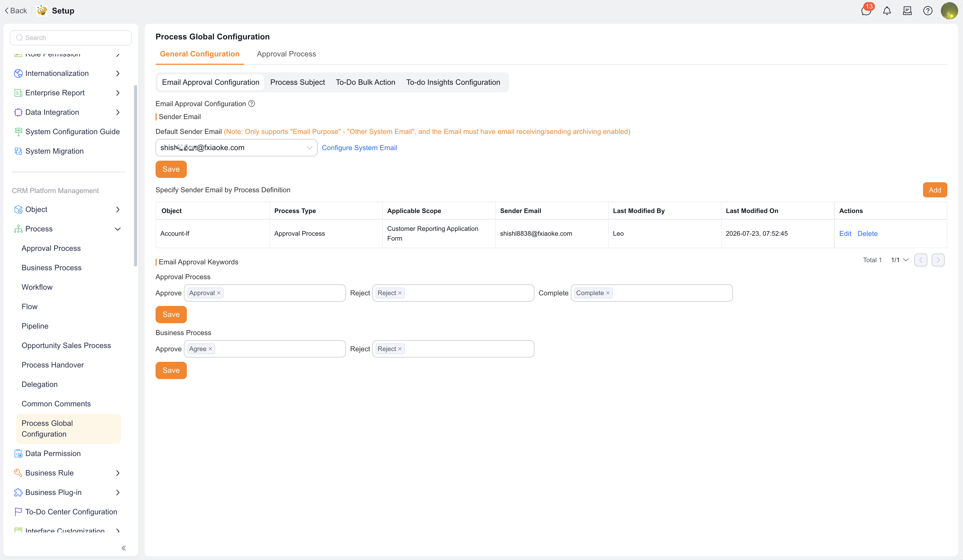The image size is (963, 560).
Task: Open Data Permission in the sidebar
Action: tap(53, 453)
